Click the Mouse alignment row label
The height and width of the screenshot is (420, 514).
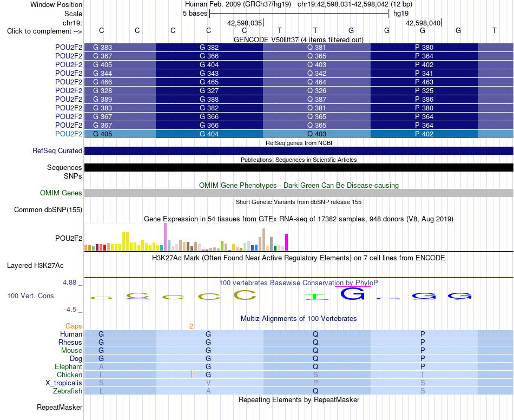point(71,351)
